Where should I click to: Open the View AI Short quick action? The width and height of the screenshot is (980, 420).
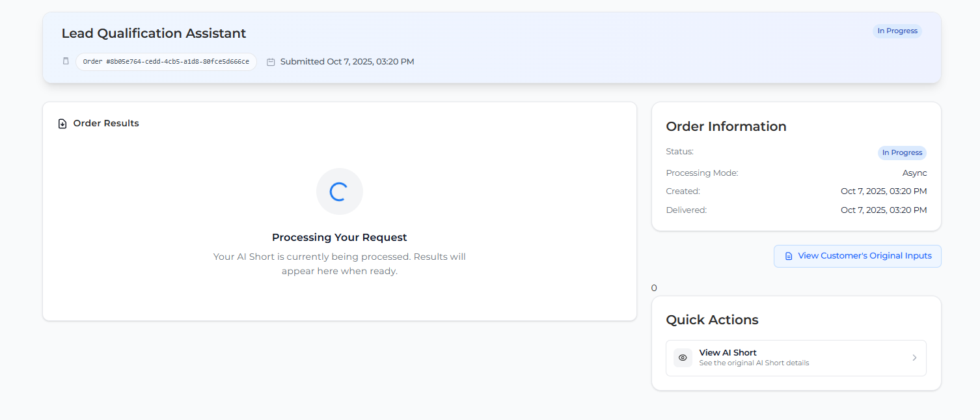pyautogui.click(x=795, y=357)
